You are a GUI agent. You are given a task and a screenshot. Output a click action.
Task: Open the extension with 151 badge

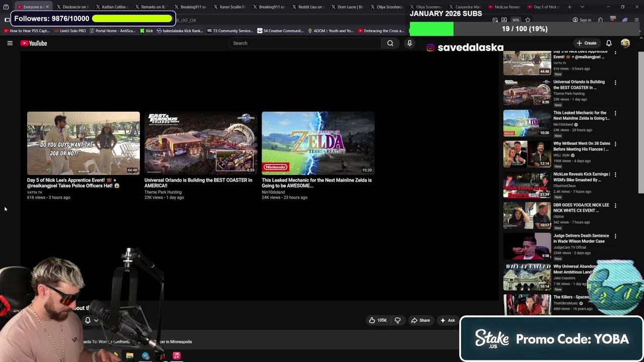click(x=612, y=20)
